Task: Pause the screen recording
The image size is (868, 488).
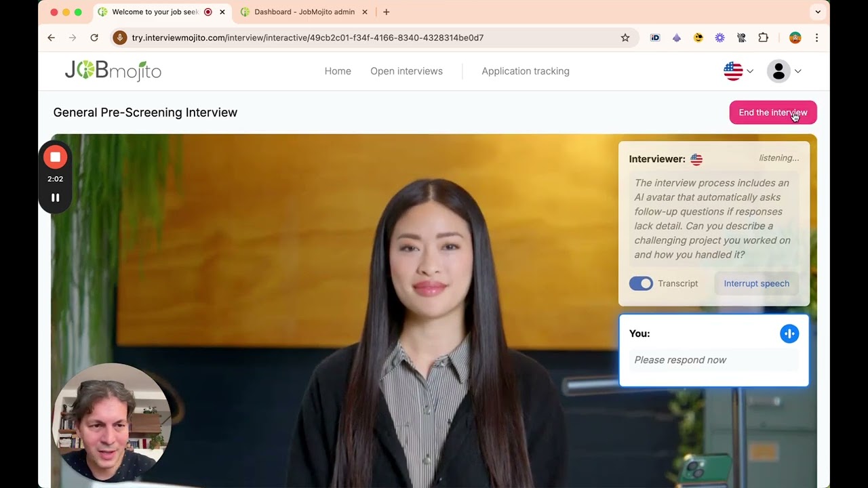Action: (56, 198)
